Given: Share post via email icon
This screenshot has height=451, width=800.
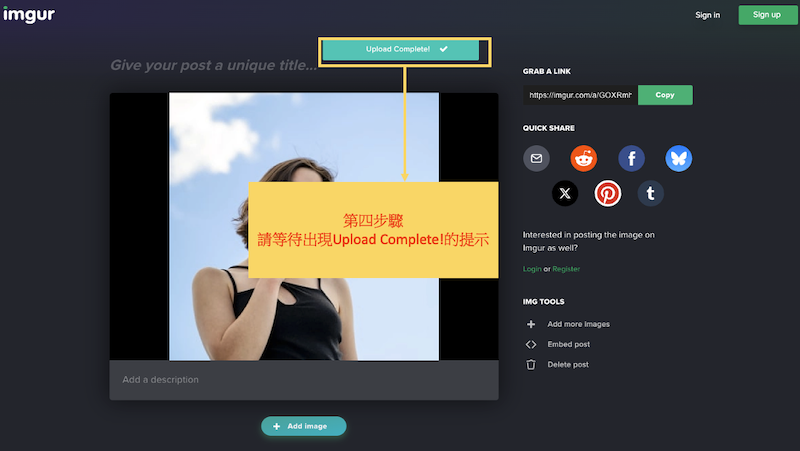Looking at the screenshot, I should pyautogui.click(x=537, y=158).
